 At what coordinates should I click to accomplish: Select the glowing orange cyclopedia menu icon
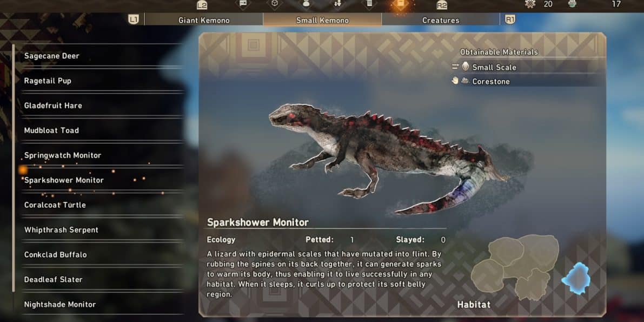click(401, 4)
